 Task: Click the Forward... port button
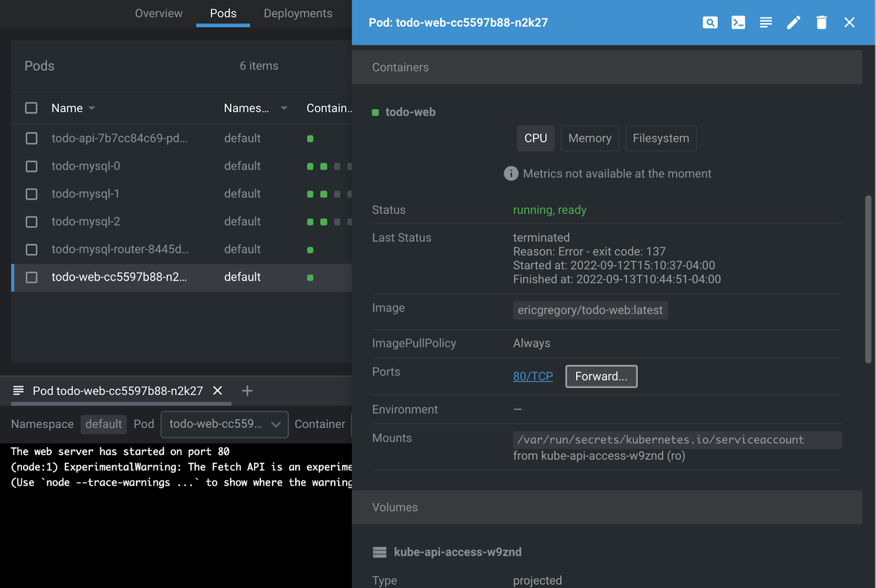click(601, 377)
